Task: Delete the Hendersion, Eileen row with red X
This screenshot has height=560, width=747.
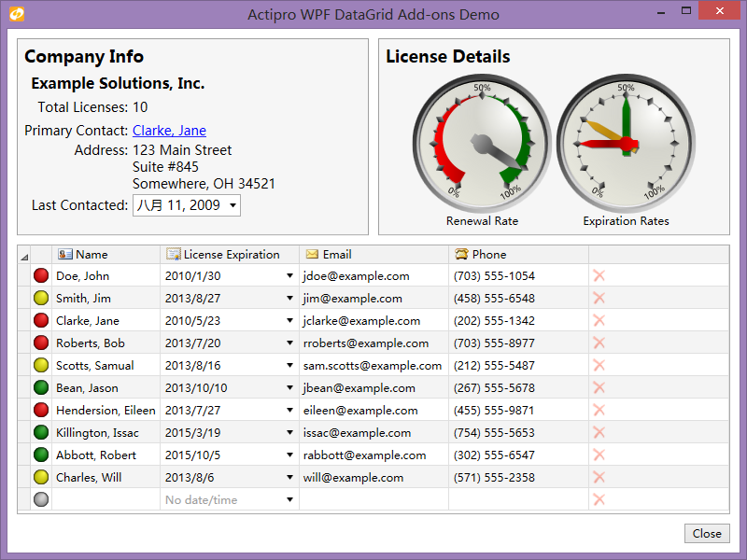Action: tap(599, 410)
